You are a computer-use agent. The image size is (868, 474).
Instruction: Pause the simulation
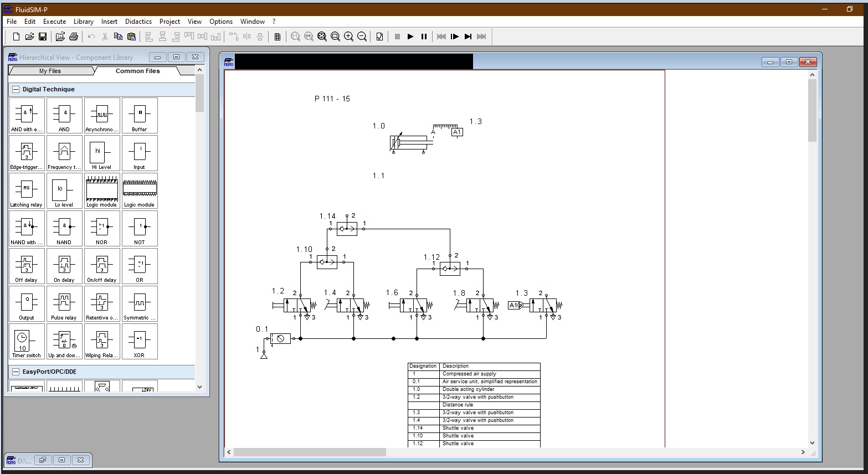point(424,37)
